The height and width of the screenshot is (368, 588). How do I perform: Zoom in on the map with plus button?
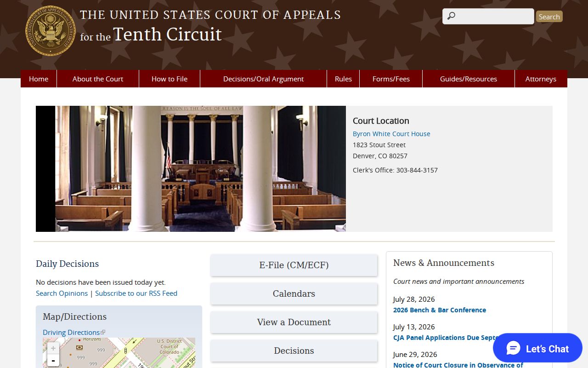click(53, 348)
